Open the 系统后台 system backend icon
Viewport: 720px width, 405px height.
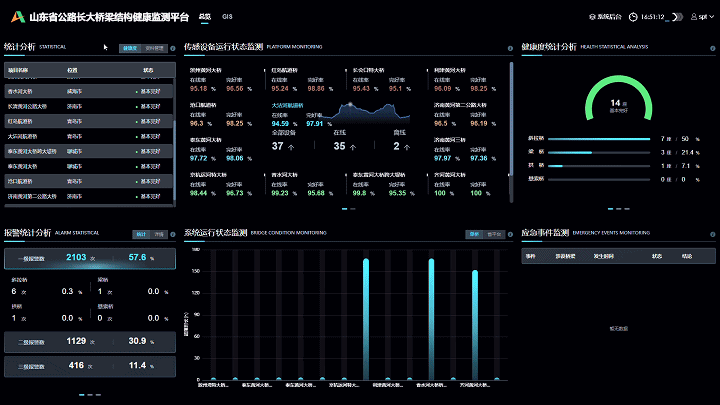coord(593,17)
